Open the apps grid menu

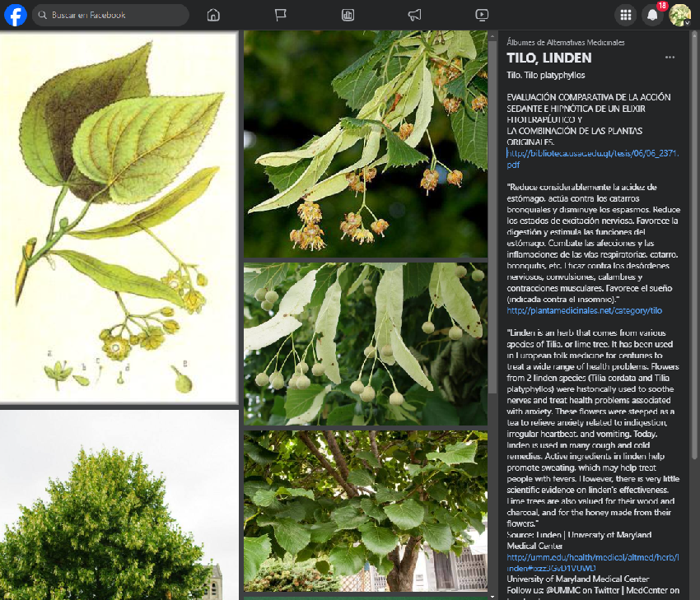coord(626,15)
